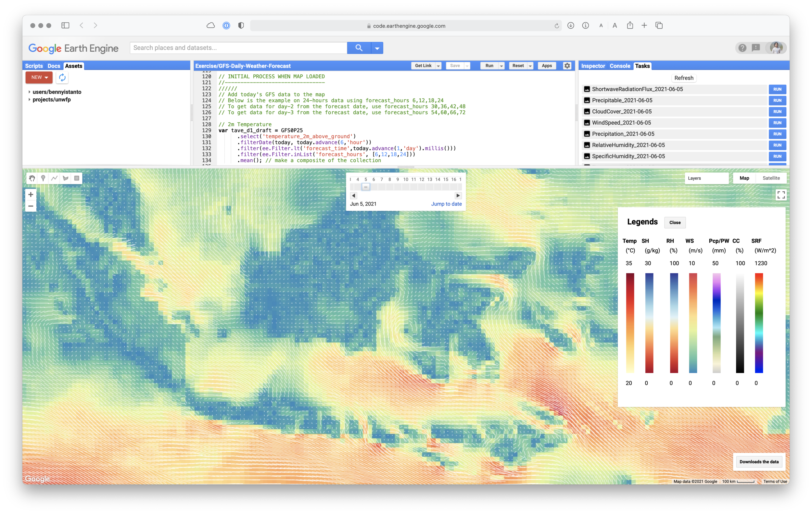Click the magnifier search button

click(x=359, y=48)
